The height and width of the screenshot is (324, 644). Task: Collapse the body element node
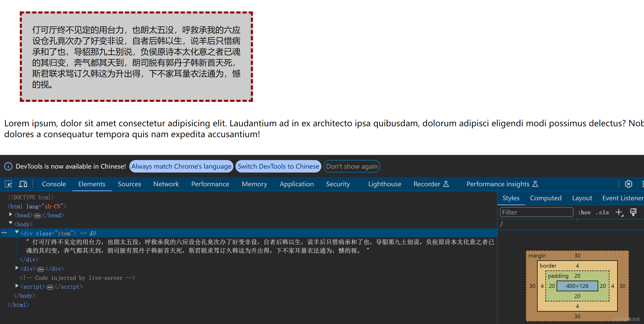(10, 223)
